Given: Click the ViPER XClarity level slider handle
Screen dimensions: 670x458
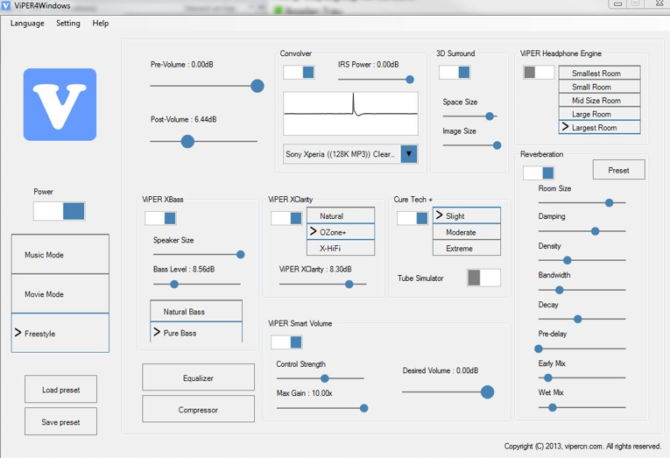Looking at the screenshot, I should 349,284.
